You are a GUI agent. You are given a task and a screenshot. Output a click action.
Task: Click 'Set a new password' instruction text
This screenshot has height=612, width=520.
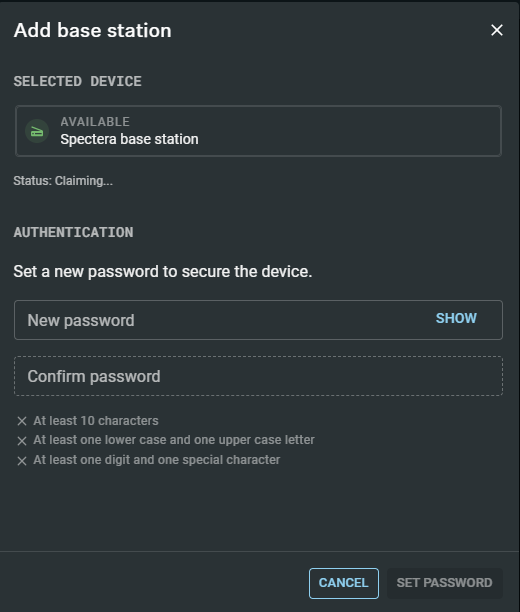pos(163,271)
